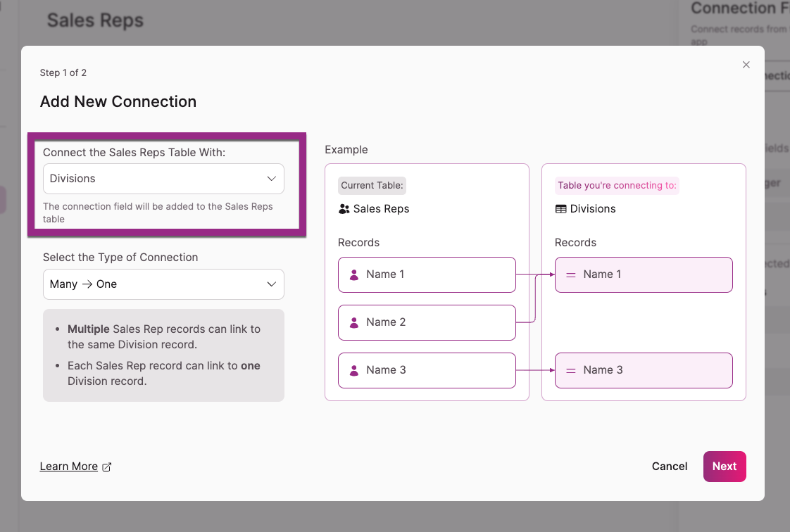The width and height of the screenshot is (790, 532).
Task: Click the 'Connect the Sales Reps Table With:' label
Action: [x=134, y=153]
